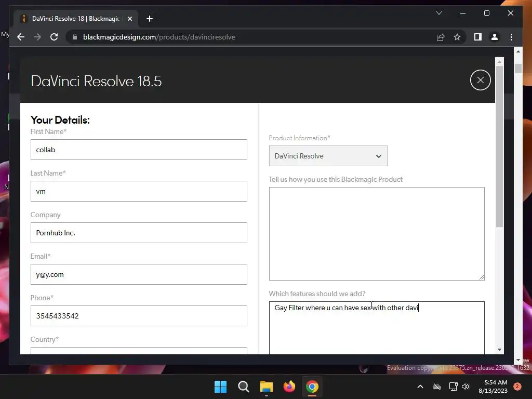Open Firefox from taskbar
Viewport: 532px width, 399px height.
(x=289, y=387)
